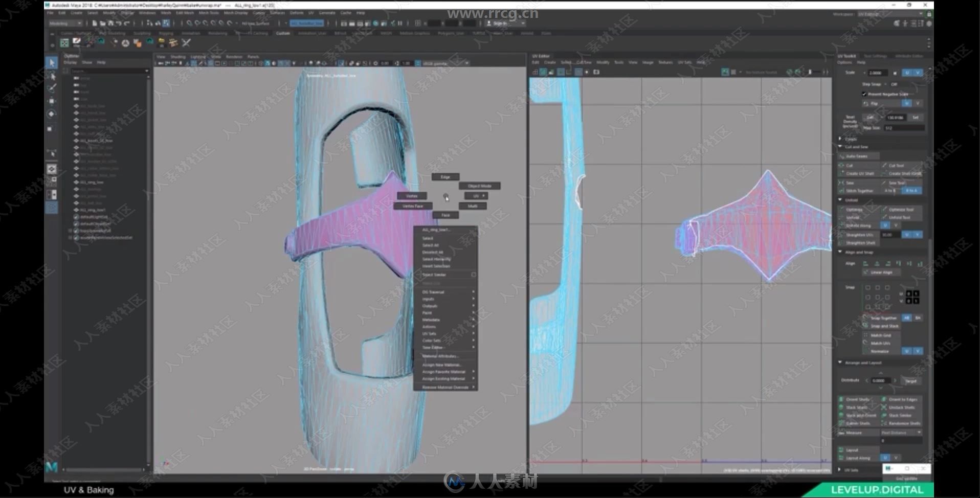The image size is (980, 498).
Task: Toggle the BA option for Snap Together
Action: point(918,318)
